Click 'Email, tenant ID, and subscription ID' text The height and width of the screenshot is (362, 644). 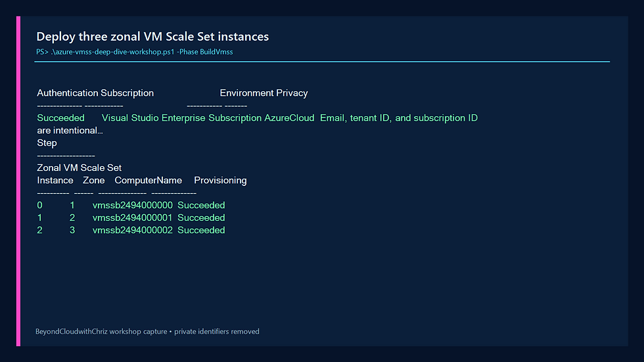click(x=399, y=118)
